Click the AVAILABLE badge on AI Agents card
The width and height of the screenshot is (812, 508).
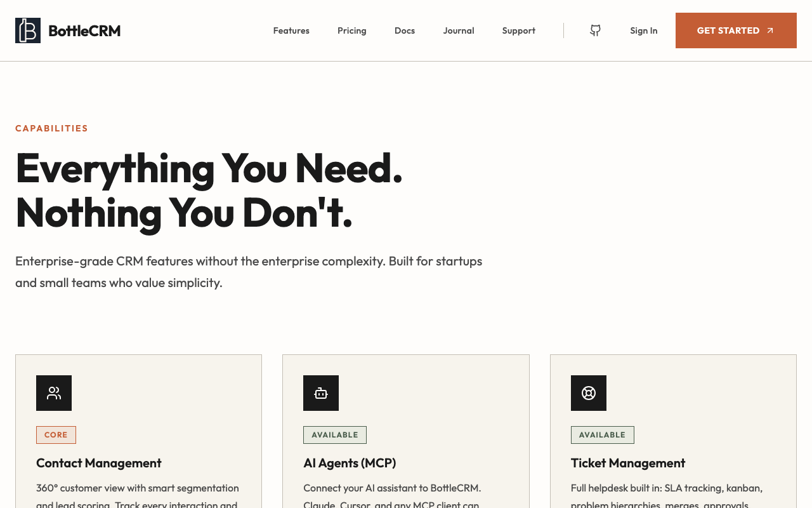point(335,435)
